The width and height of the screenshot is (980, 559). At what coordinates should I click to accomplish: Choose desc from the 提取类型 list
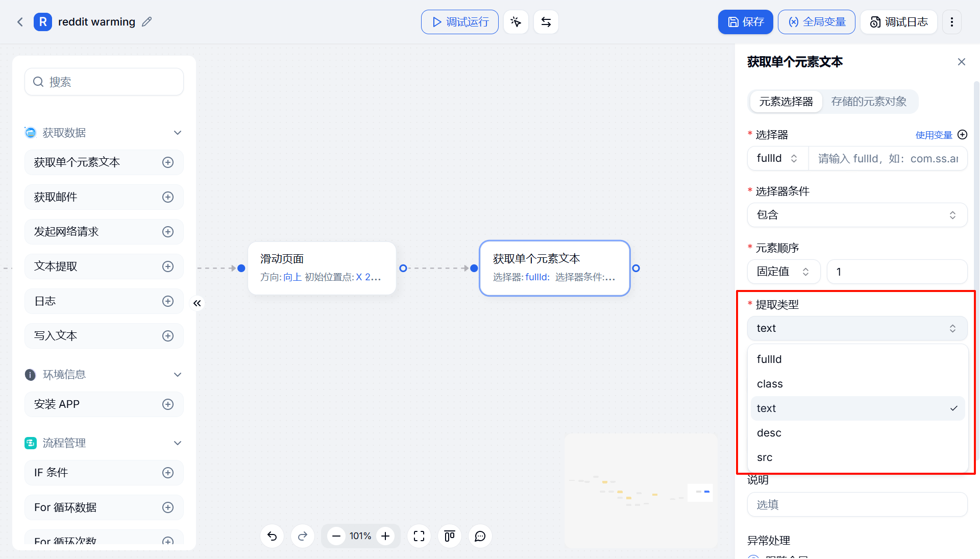(857, 433)
